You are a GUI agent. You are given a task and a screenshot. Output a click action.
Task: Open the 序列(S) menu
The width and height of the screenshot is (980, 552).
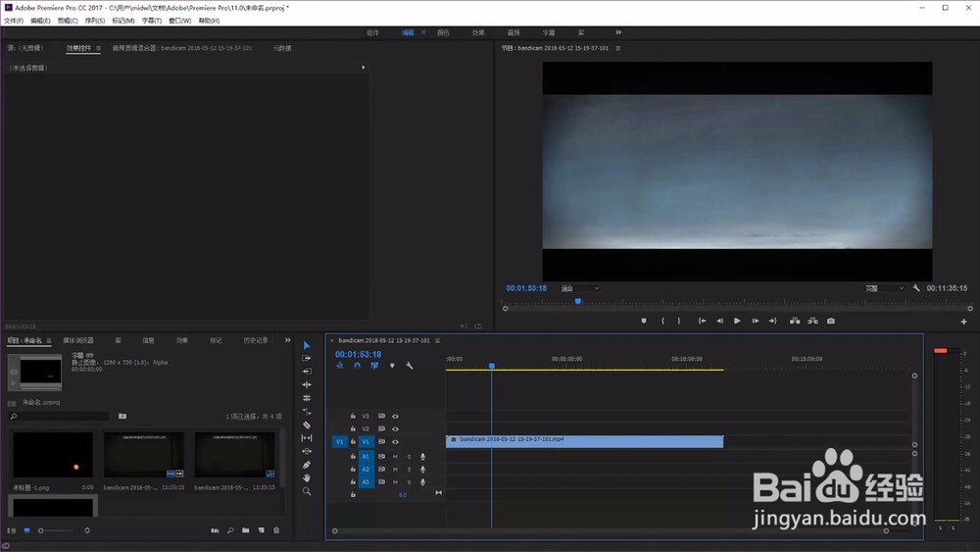coord(95,21)
